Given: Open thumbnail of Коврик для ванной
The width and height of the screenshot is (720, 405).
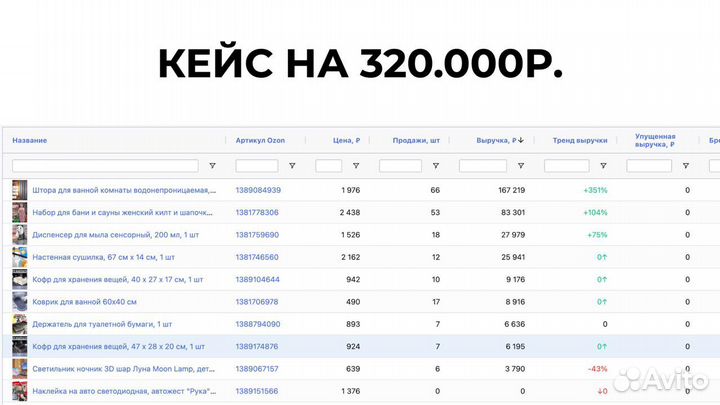Looking at the screenshot, I should (19, 302).
